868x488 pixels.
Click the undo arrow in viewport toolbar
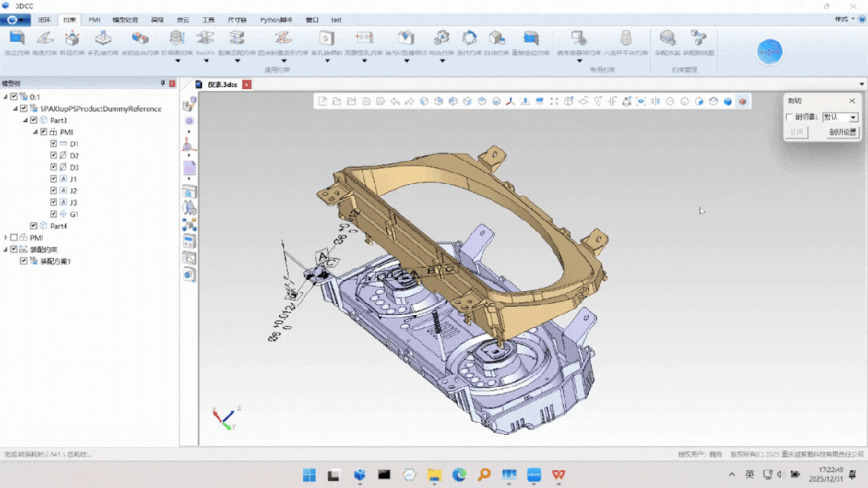pyautogui.click(x=395, y=101)
